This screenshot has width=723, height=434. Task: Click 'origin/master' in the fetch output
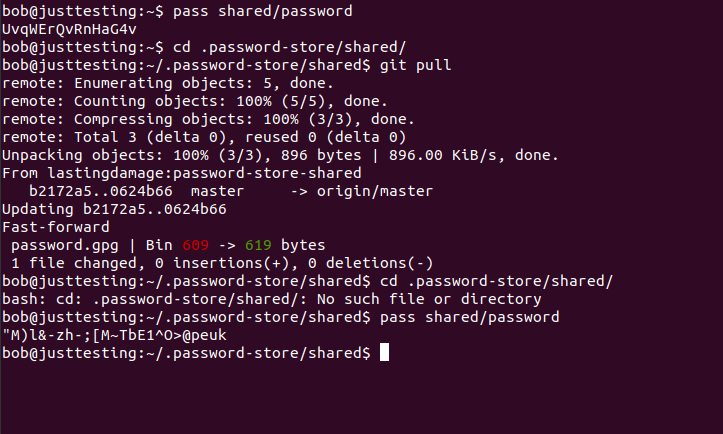pos(374,191)
